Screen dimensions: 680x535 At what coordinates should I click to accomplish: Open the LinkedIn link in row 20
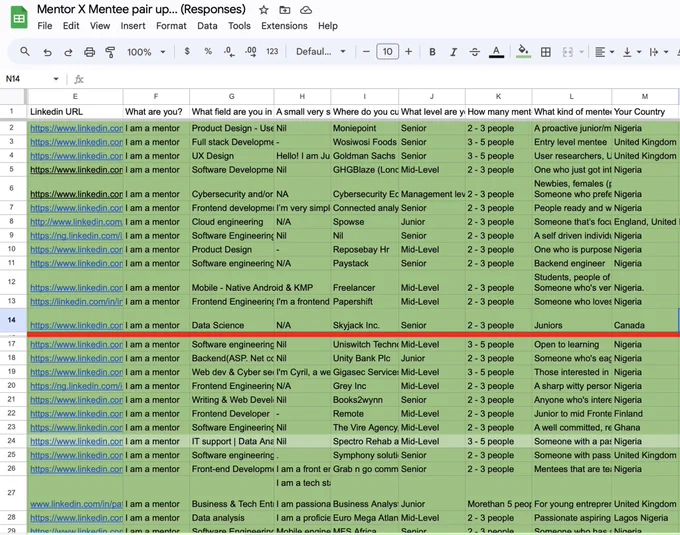76,386
